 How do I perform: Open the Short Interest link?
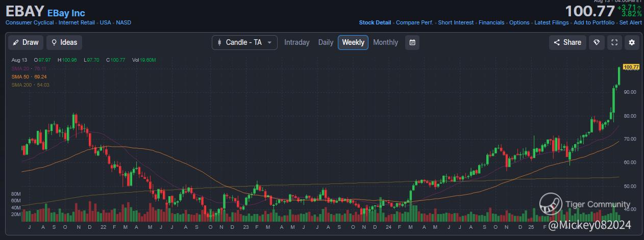[456, 22]
